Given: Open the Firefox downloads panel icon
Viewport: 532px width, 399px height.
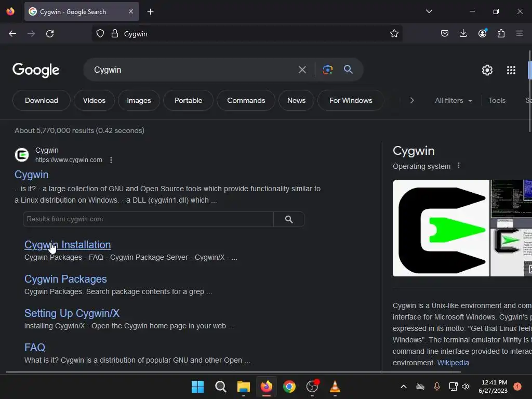Looking at the screenshot, I should 463,33.
